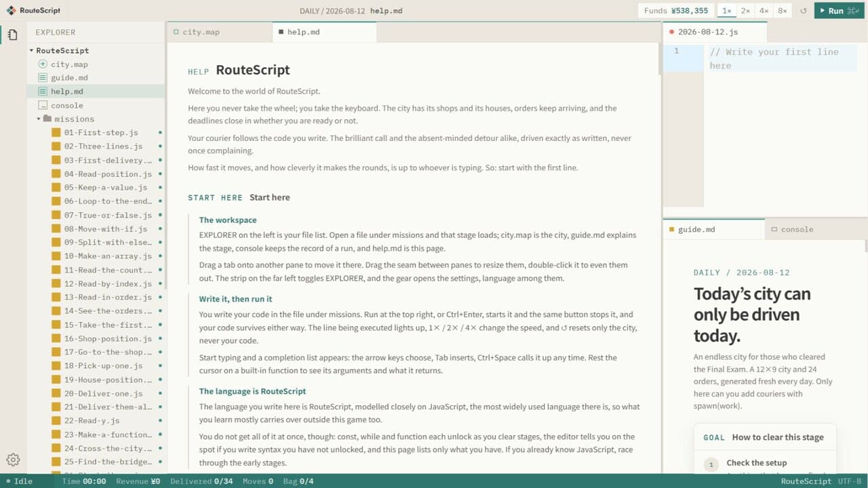Click the file icon beside 04-Read-position.js
The width and height of the screenshot is (868, 488).
(x=56, y=174)
